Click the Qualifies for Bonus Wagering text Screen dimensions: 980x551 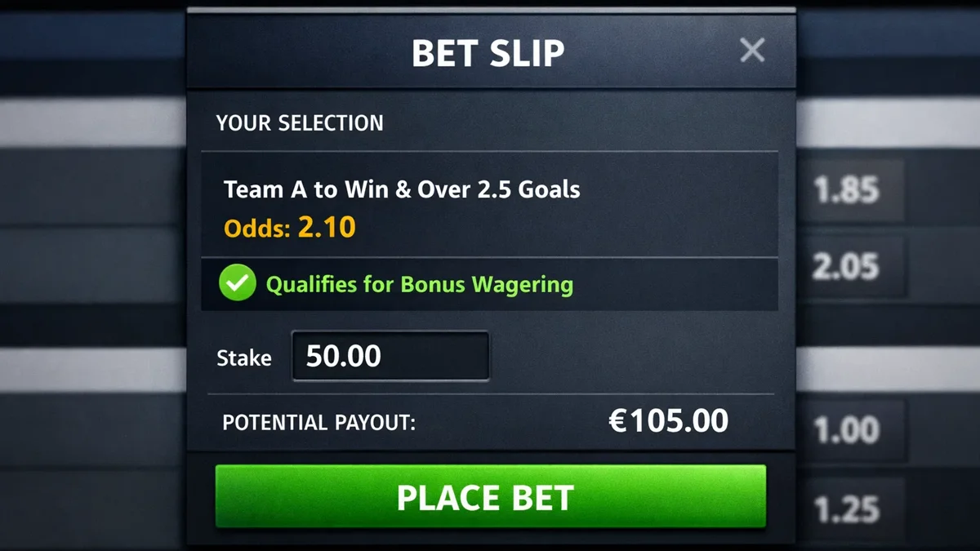[x=420, y=284]
